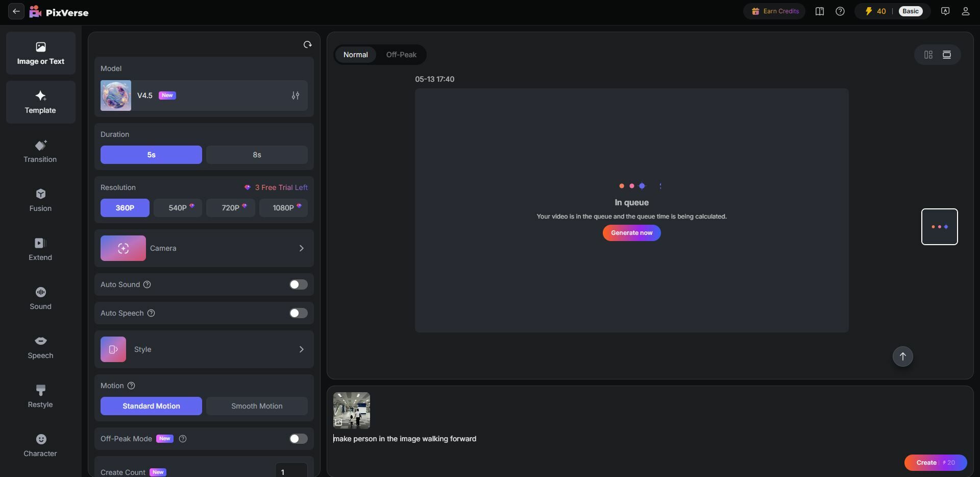
Task: Turn on Auto Speech
Action: click(x=298, y=313)
